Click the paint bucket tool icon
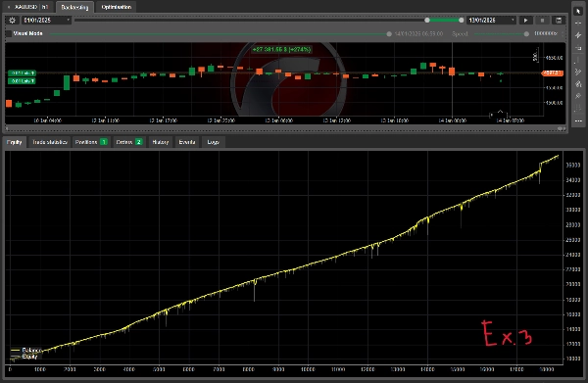588x383 pixels. point(578,84)
